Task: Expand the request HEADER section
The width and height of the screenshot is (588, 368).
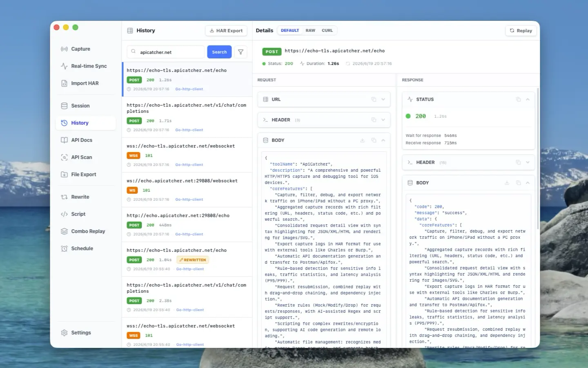Action: 383,120
